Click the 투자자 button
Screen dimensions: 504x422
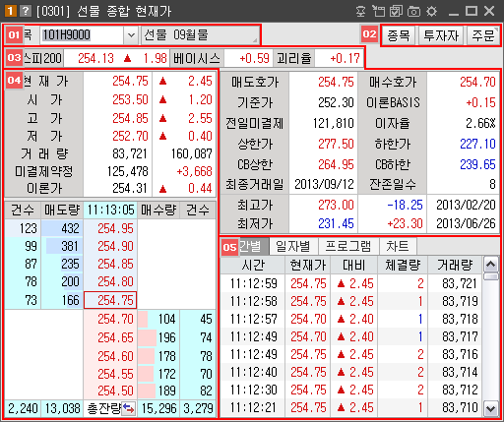coord(441,35)
